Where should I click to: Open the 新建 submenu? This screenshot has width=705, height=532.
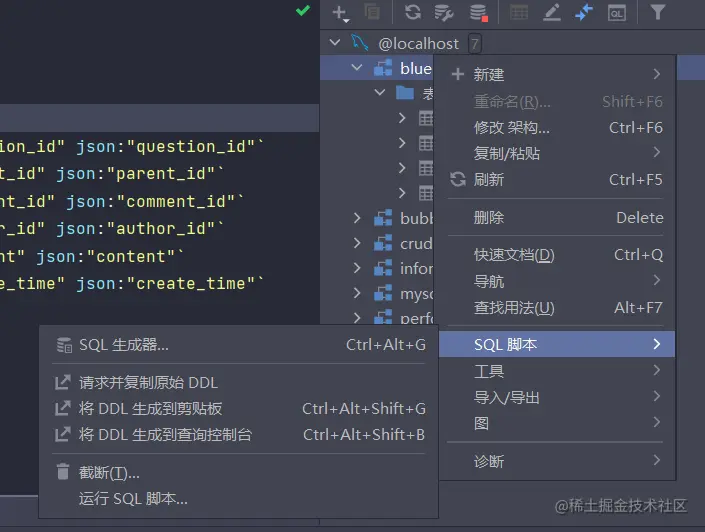click(x=557, y=74)
